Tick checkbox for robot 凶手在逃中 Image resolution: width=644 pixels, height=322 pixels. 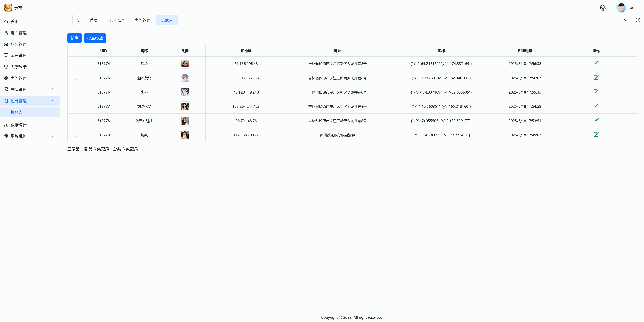[75, 121]
